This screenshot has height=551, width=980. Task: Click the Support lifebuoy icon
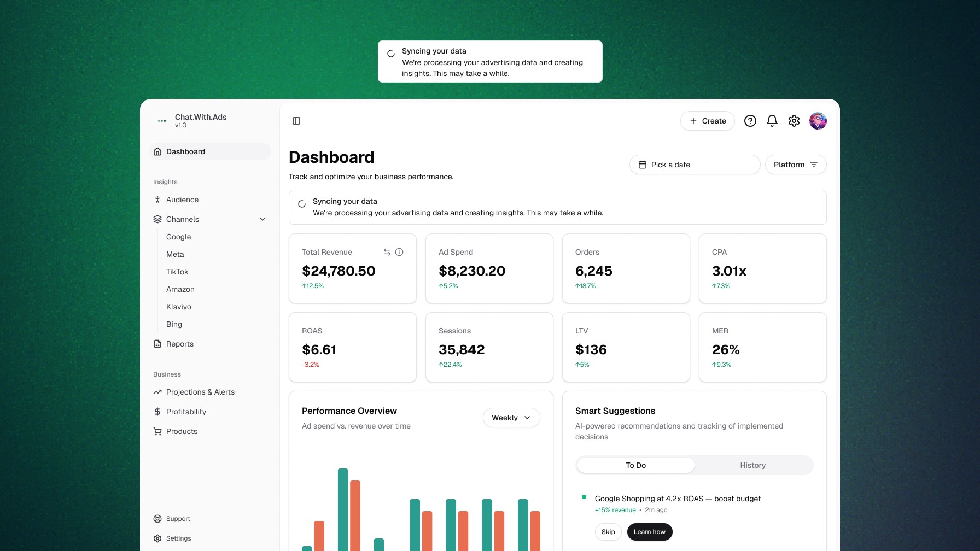(157, 519)
